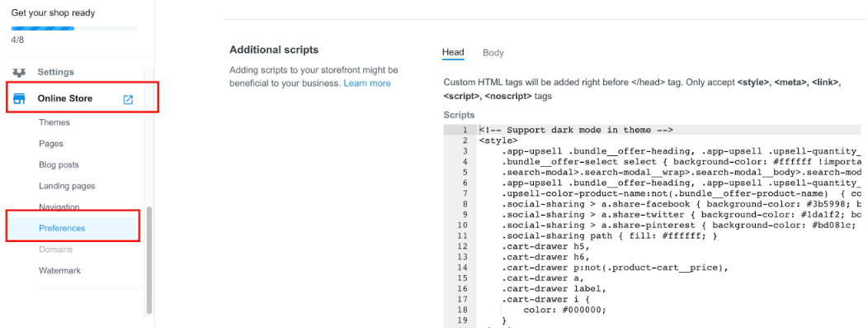This screenshot has height=328, width=868.
Task: Click the 'Get your shop ready' text
Action: [x=53, y=12]
